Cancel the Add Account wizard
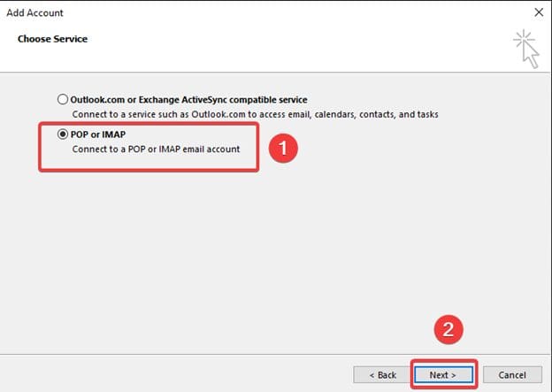The image size is (552, 392). pos(511,374)
